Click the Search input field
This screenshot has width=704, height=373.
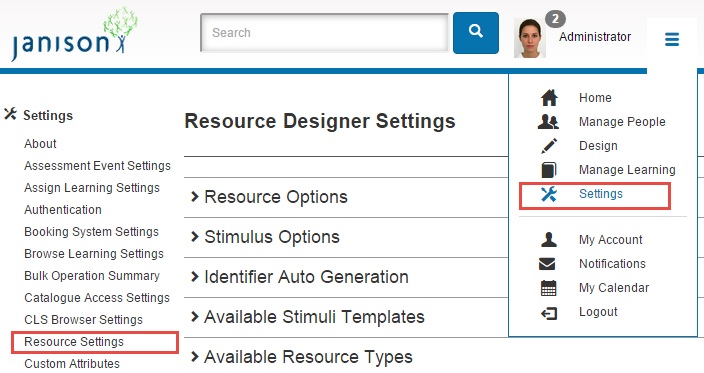point(325,33)
